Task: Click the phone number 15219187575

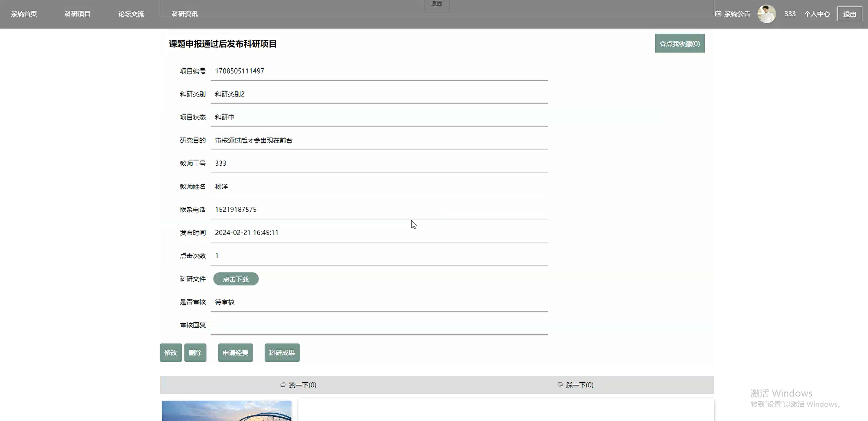Action: click(x=236, y=210)
